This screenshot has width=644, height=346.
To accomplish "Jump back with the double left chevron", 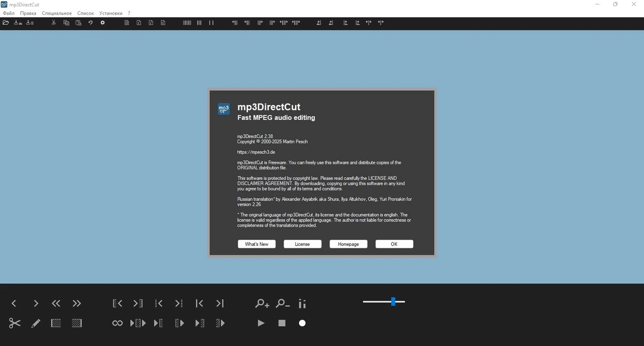I will click(x=56, y=304).
